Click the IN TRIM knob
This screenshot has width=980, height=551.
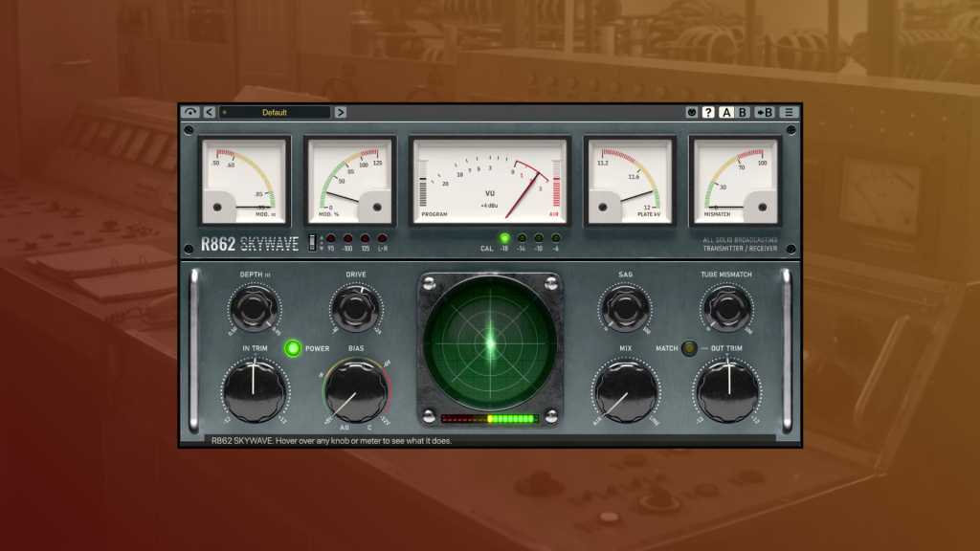coord(255,390)
